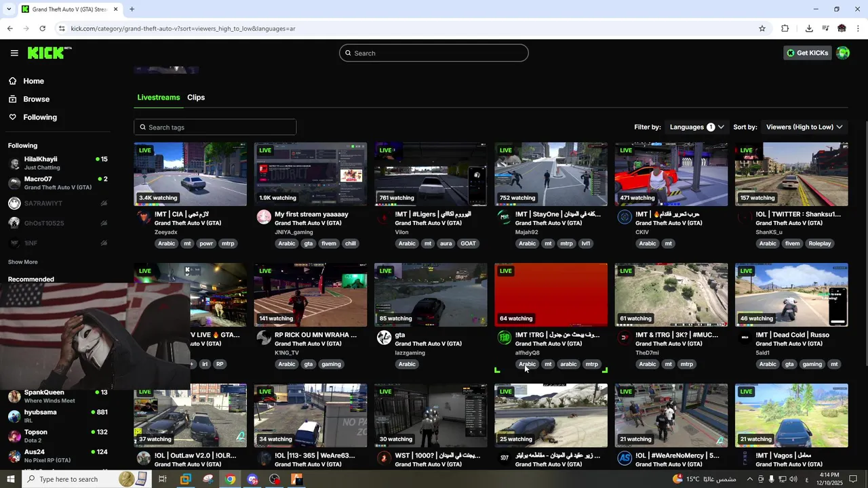The width and height of the screenshot is (868, 488).
Task: Open Chrome three-dot menu
Action: coord(859,28)
